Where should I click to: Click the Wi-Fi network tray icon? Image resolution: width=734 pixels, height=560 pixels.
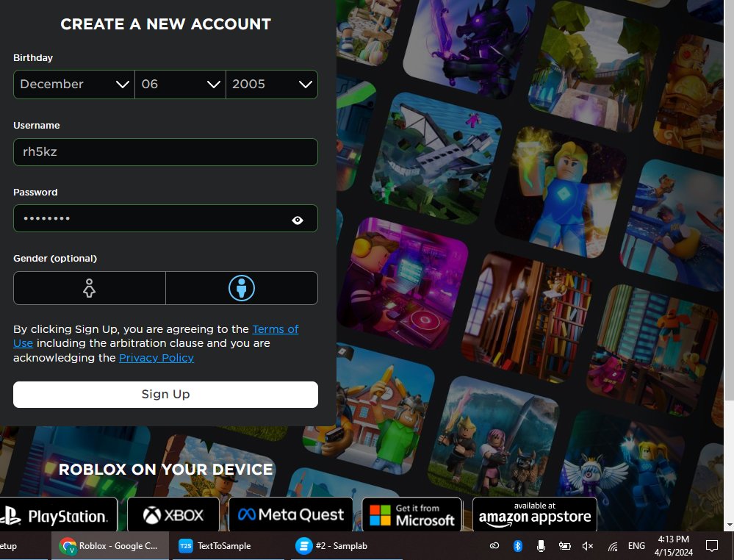click(x=612, y=546)
